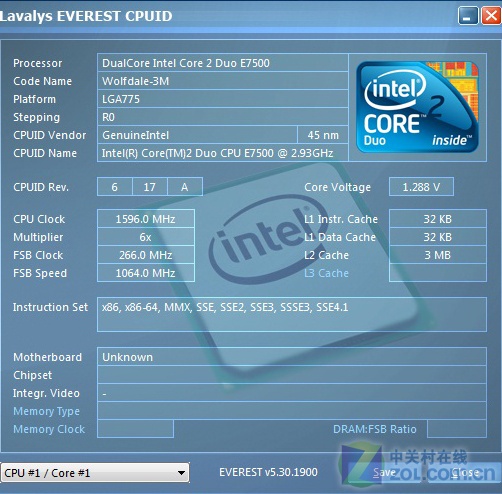Click the CPUID Rev. field showing 17
The height and width of the screenshot is (494, 502).
150,187
